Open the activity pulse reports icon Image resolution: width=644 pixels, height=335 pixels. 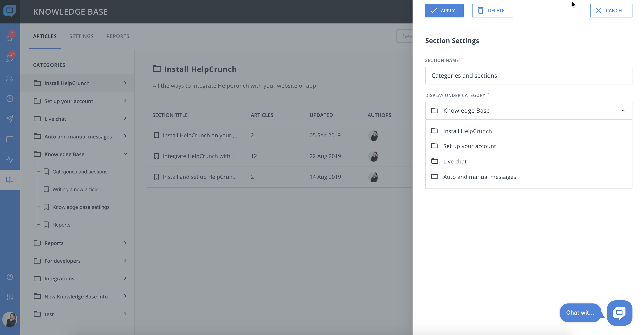(x=10, y=159)
